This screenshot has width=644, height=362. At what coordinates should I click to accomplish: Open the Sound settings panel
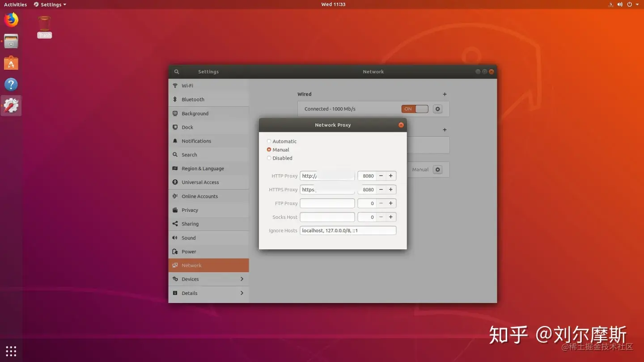208,238
